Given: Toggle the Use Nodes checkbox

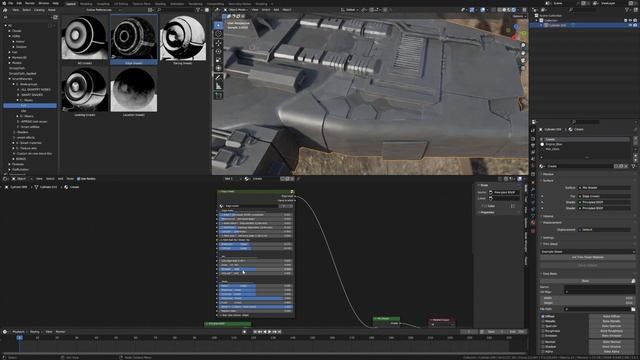Looking at the screenshot, I should [x=78, y=179].
